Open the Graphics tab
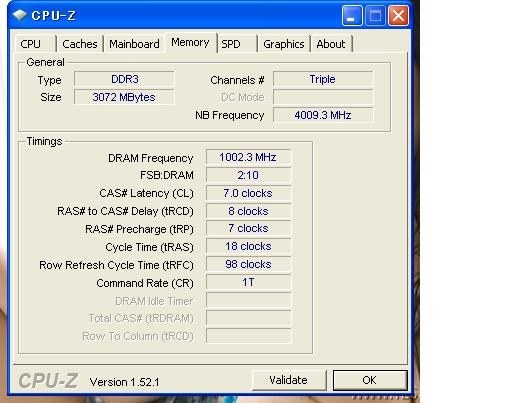 284,44
